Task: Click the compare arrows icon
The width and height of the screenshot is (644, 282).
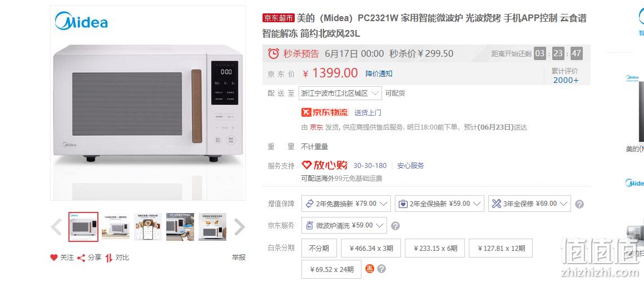Action: tap(109, 258)
